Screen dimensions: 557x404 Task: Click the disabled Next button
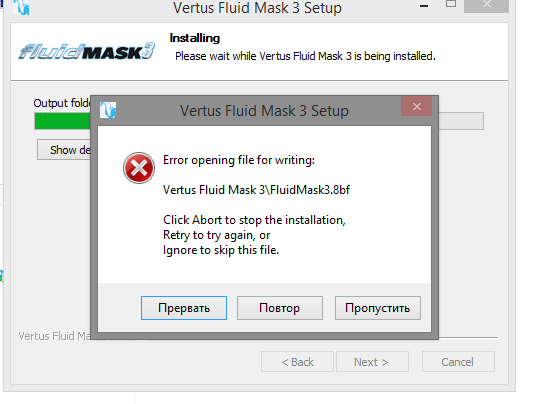[x=372, y=362]
